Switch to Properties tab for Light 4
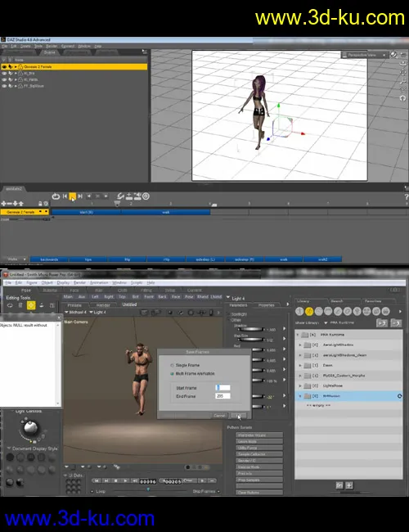Screen dimensions: 409x532 (x=266, y=305)
